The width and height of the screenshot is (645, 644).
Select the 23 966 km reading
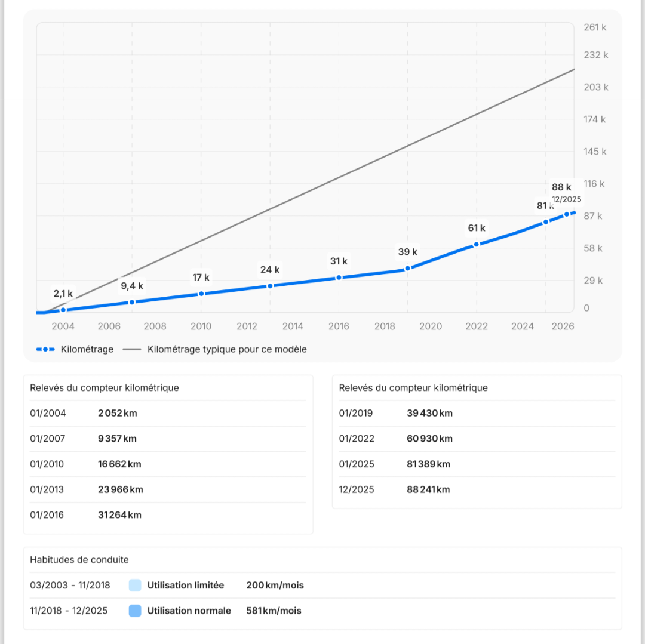click(121, 489)
